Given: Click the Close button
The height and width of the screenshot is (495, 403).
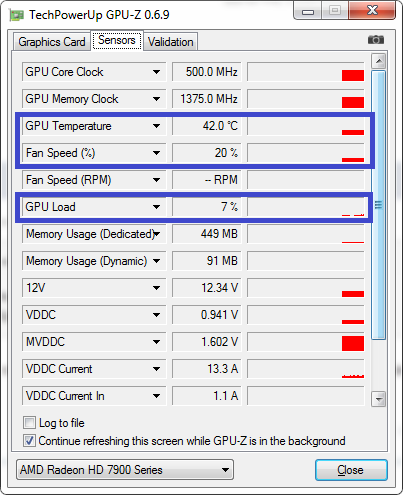Looking at the screenshot, I should [x=351, y=470].
